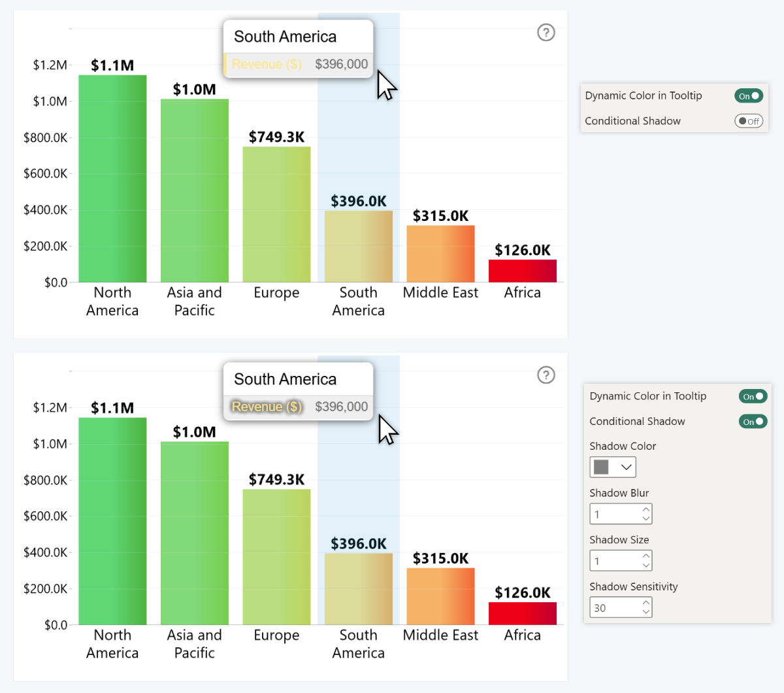The height and width of the screenshot is (693, 784).
Task: Click the South America tooltip title
Action: (x=284, y=36)
